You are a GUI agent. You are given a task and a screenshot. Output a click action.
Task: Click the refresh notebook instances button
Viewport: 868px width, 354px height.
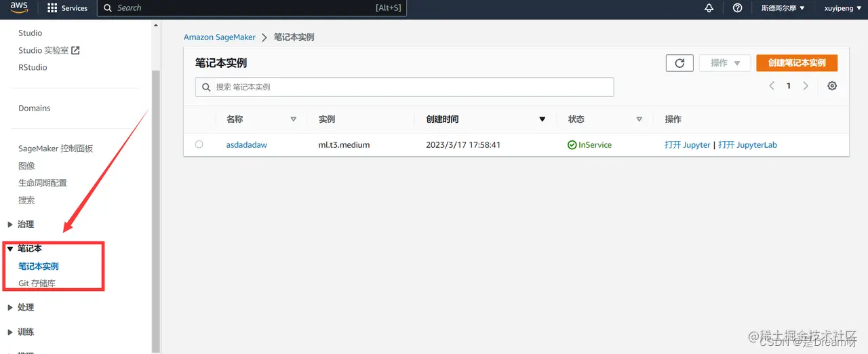pyautogui.click(x=679, y=63)
